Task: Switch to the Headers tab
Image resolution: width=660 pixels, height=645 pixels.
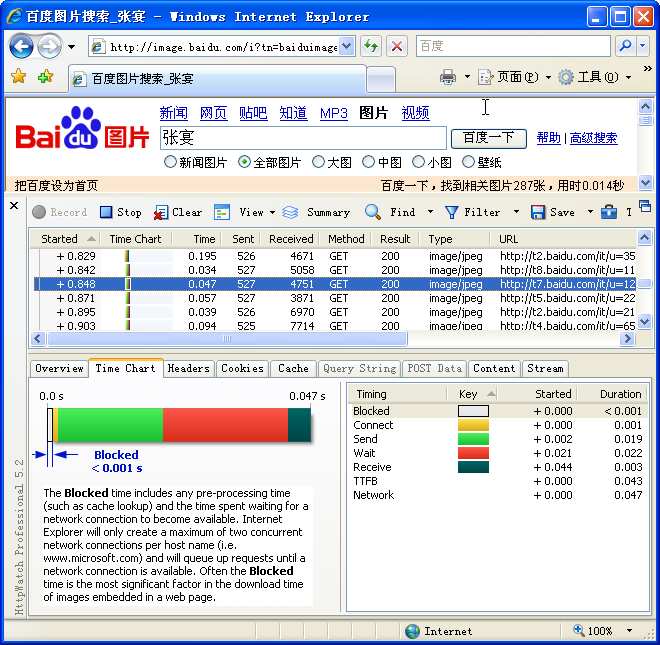Action: [x=188, y=369]
